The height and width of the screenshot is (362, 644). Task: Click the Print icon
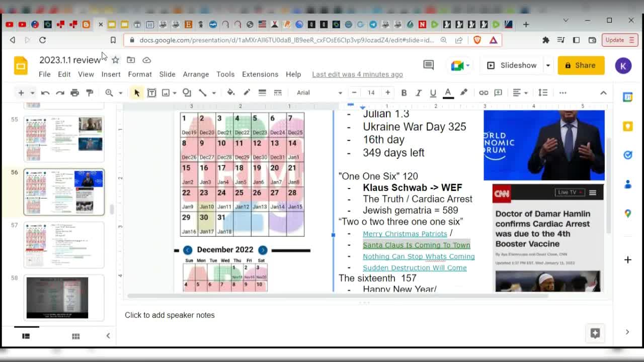click(x=75, y=93)
